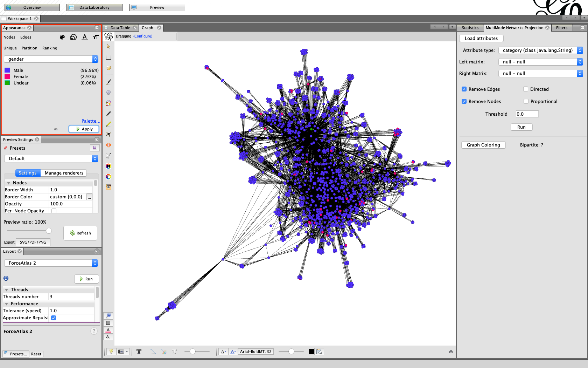Open the Left matrix dropdown
Screen dimensions: 588x368
pos(541,62)
